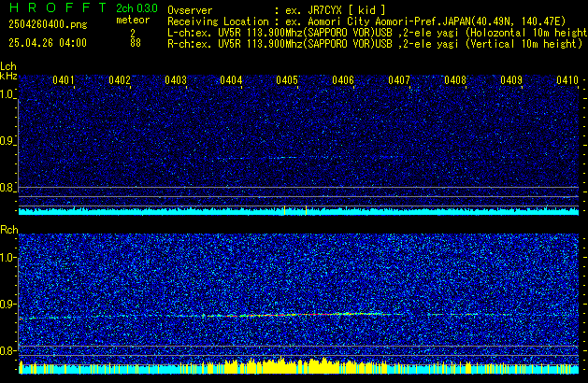The width and height of the screenshot is (588, 383).
Task: Click the Ovserver JR7CYX line
Action: pyautogui.click(x=277, y=10)
